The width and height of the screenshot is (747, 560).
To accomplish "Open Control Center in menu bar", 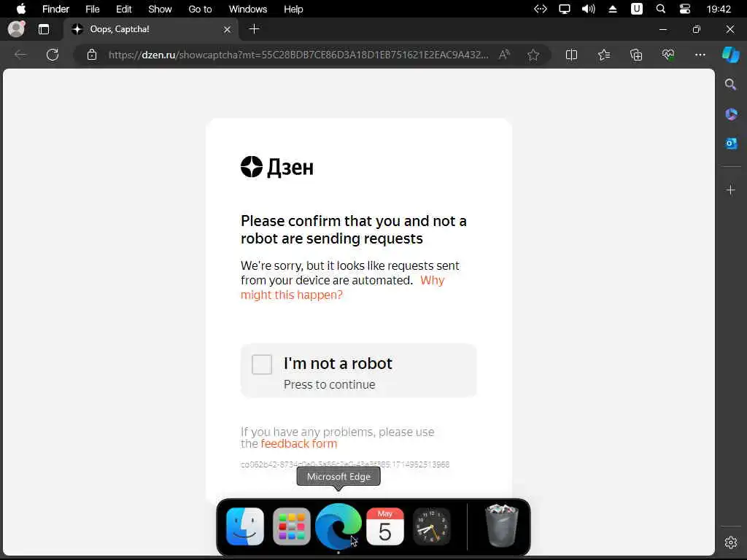I will coord(684,9).
